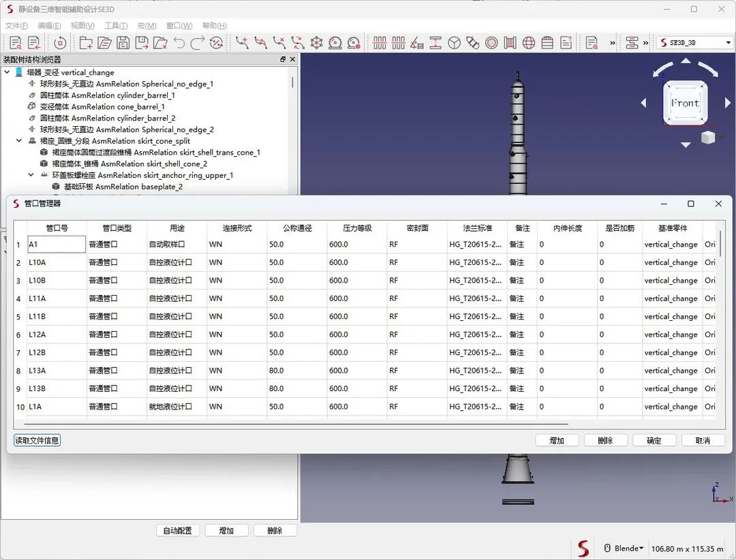Confirm with the 确定 button
Screen dimensions: 736x560
click(654, 440)
